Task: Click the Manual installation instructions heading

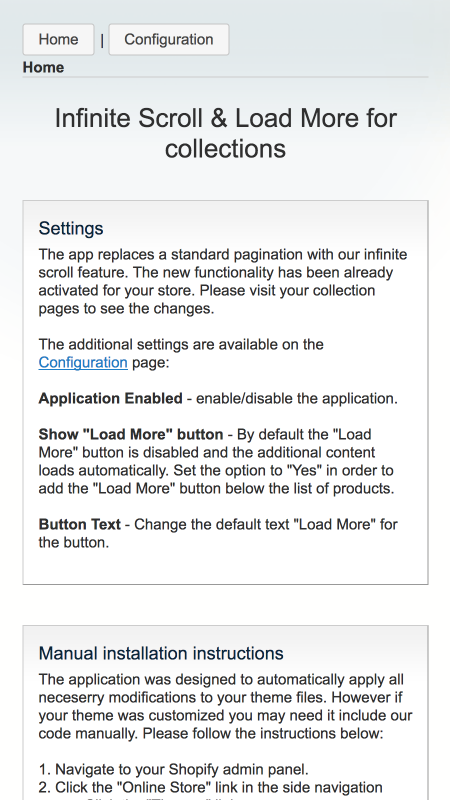Action: pyautogui.click(x=161, y=653)
